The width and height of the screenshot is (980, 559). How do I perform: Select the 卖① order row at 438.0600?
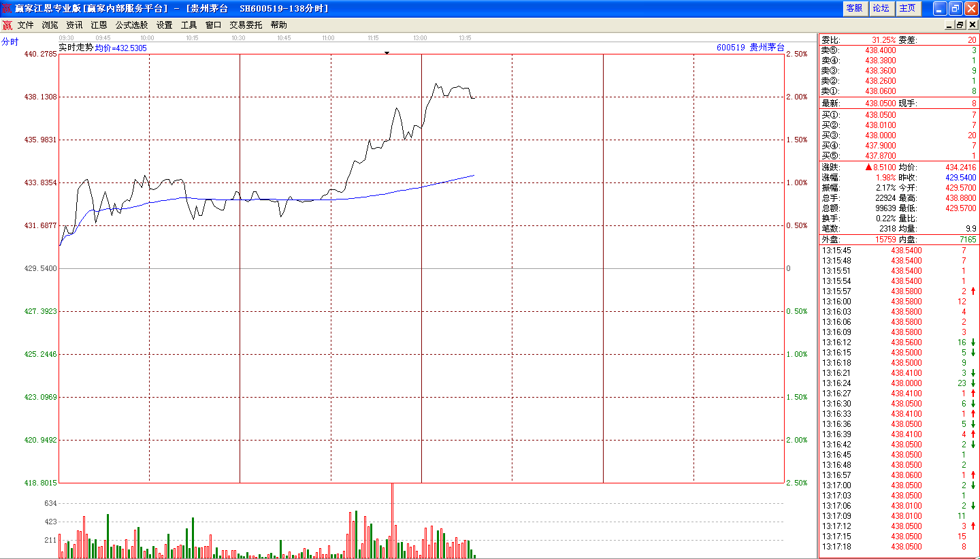(898, 91)
